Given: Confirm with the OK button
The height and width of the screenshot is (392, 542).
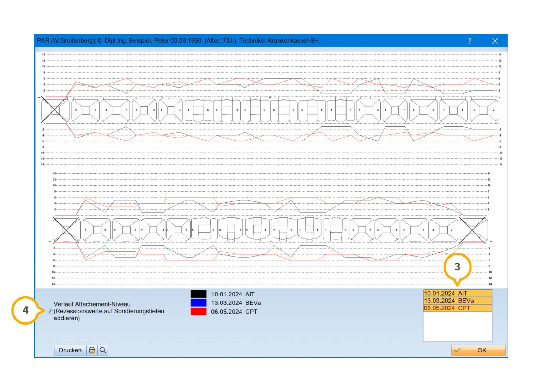Looking at the screenshot, I should (x=478, y=350).
